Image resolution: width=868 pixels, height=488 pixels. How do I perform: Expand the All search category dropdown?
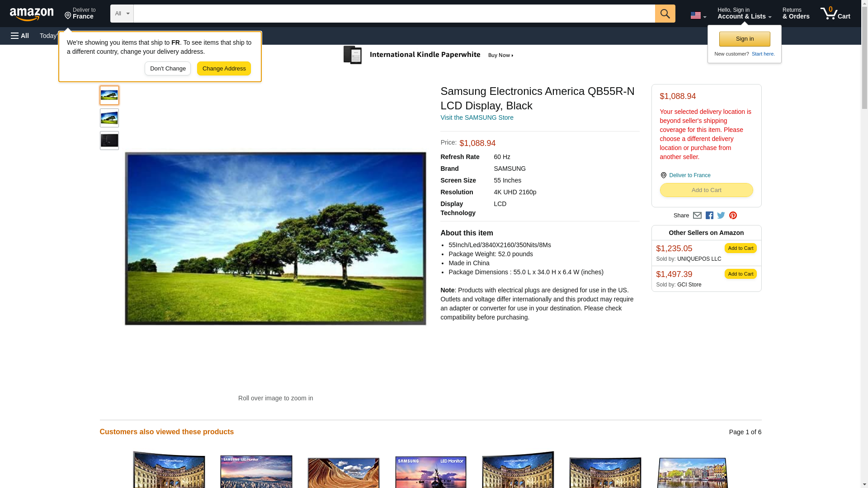pyautogui.click(x=122, y=14)
